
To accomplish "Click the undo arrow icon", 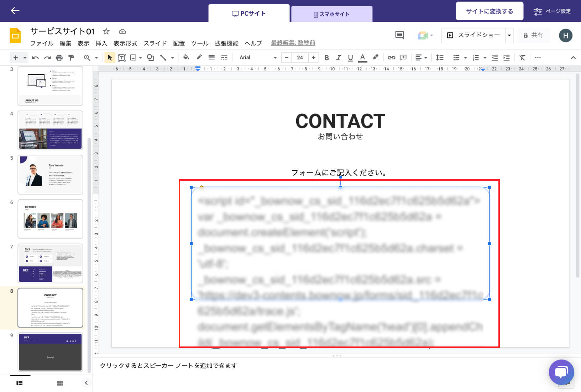I will pyautogui.click(x=35, y=58).
